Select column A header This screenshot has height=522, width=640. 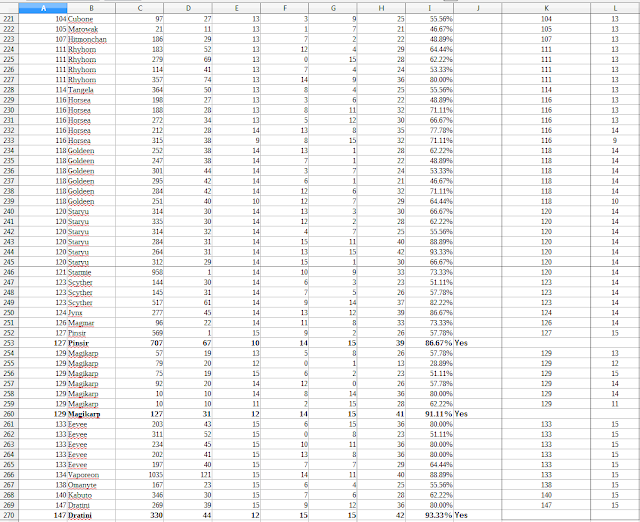(43, 8)
